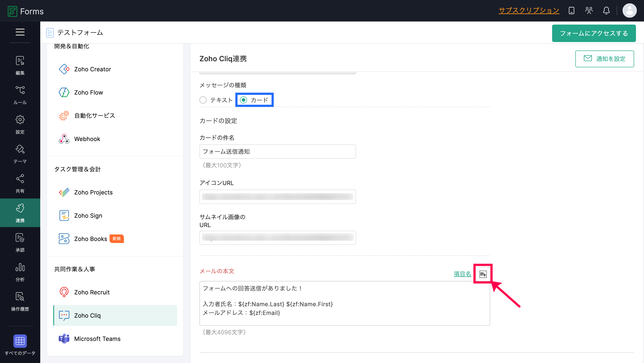The height and width of the screenshot is (363, 644).
Task: Click the サムネイル画像のURL input field
Action: (x=278, y=238)
